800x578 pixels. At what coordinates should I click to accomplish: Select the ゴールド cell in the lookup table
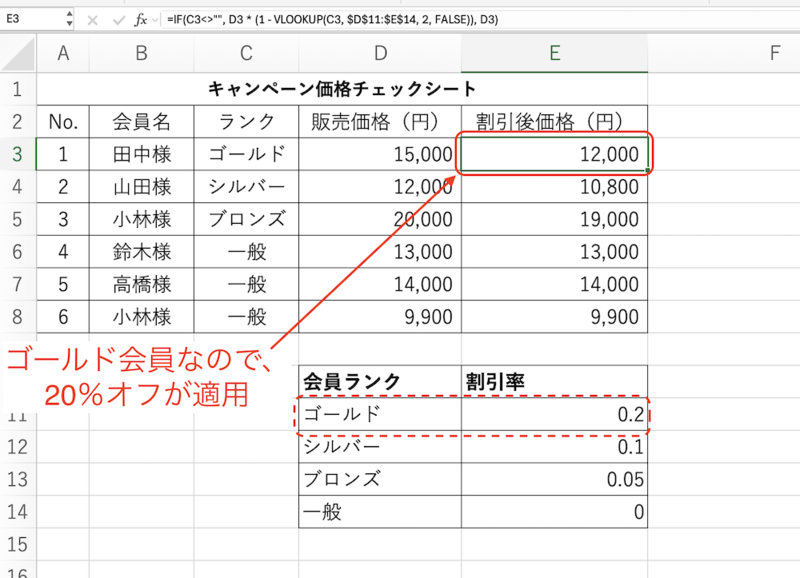click(379, 414)
